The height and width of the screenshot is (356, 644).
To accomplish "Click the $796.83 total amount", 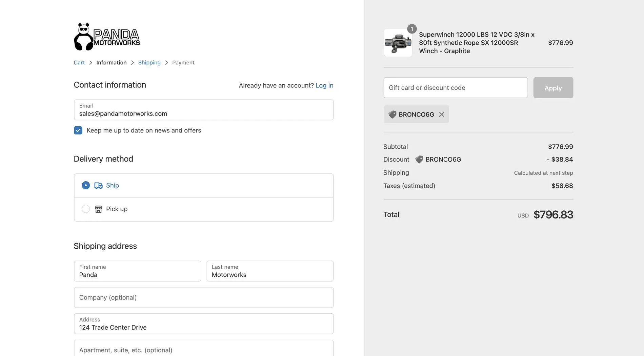I will (x=553, y=214).
